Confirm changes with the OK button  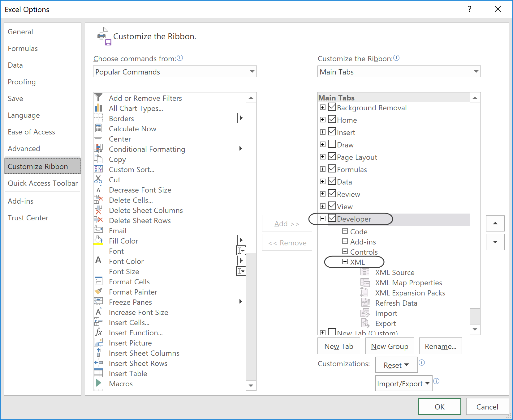pos(440,407)
